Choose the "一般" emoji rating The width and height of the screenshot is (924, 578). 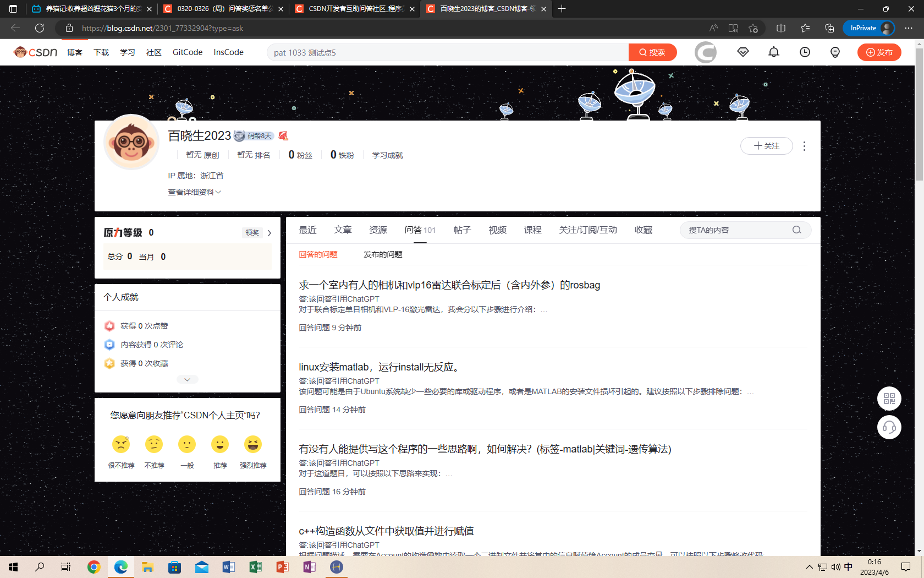[x=187, y=445]
